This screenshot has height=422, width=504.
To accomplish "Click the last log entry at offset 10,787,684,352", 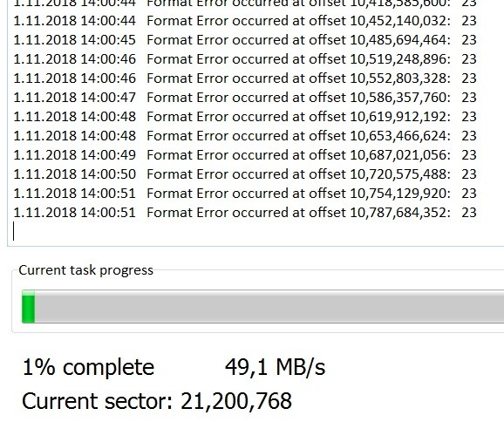I will 245,213.
